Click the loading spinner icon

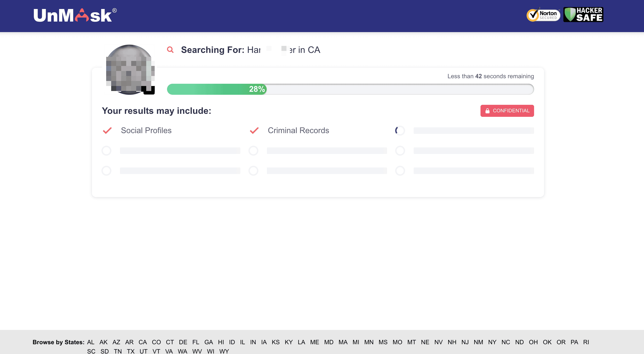[400, 131]
